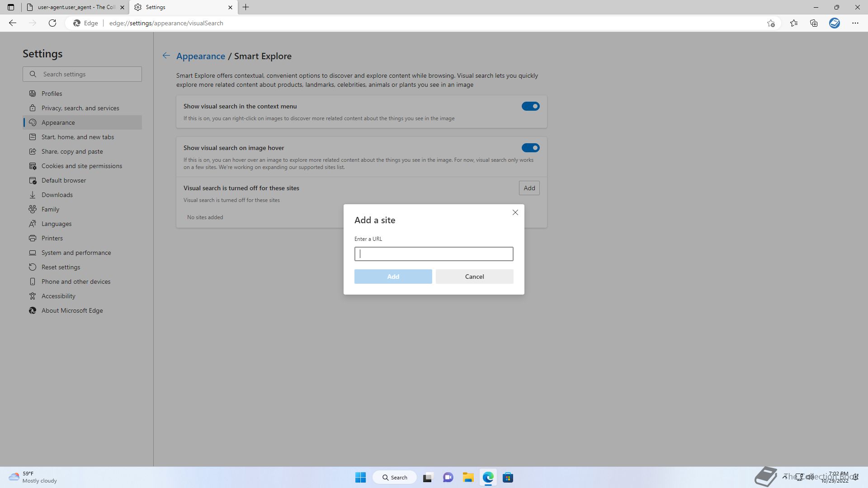The height and width of the screenshot is (488, 868).
Task: Click the Microsoft Edge taskbar icon
Action: (488, 478)
